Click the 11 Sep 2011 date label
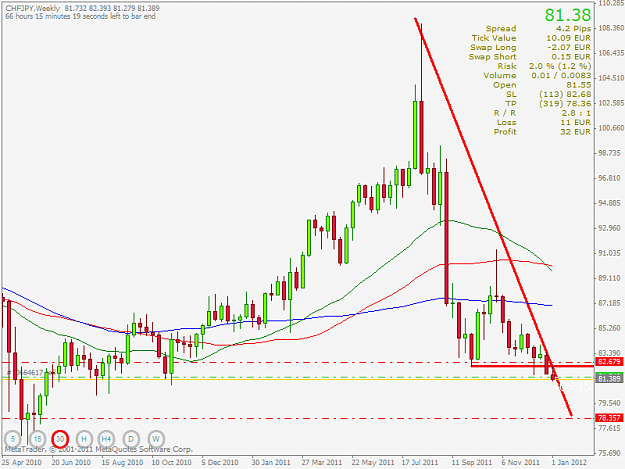 pos(472,462)
